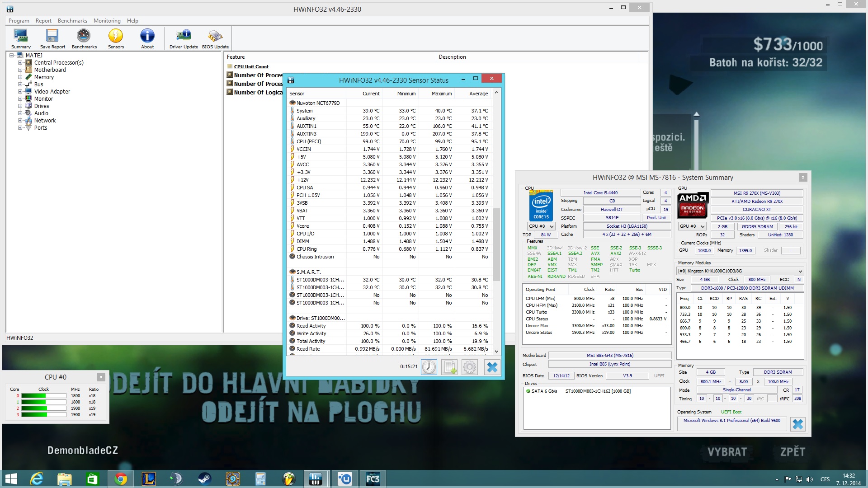Open the GPU #0 dropdown

coord(692,226)
